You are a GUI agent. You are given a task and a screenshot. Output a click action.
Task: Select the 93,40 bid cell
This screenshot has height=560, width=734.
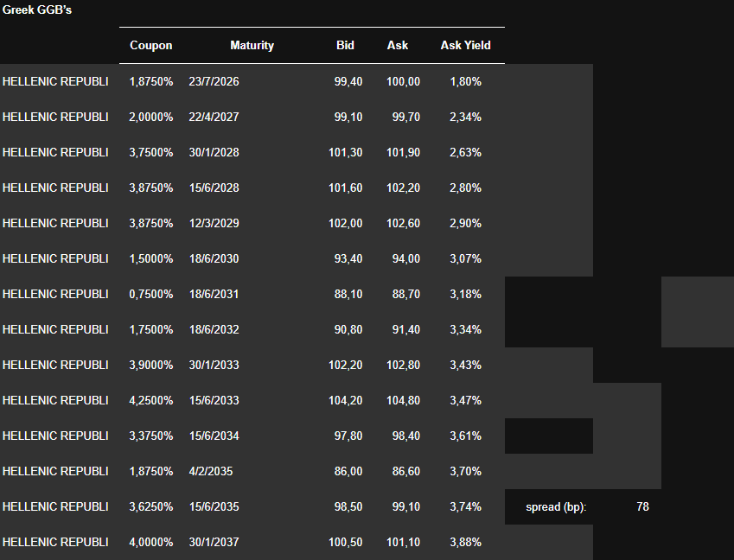coord(348,258)
